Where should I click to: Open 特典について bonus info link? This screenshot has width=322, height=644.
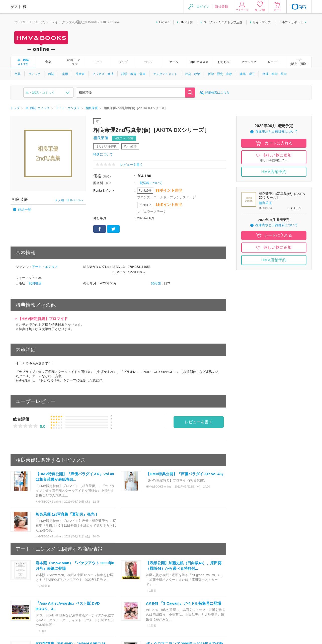[103, 154]
